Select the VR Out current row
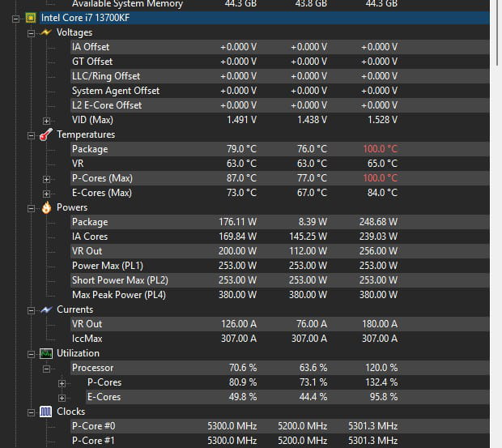 click(280, 324)
